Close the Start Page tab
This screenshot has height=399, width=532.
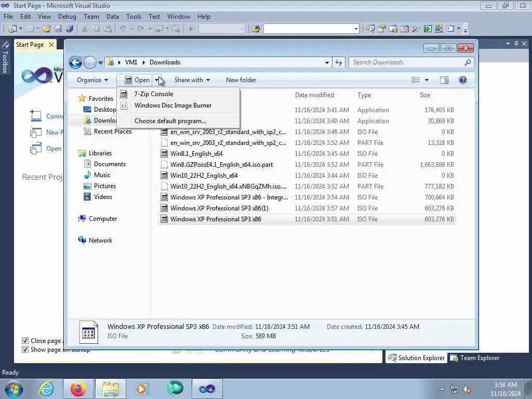[51, 45]
